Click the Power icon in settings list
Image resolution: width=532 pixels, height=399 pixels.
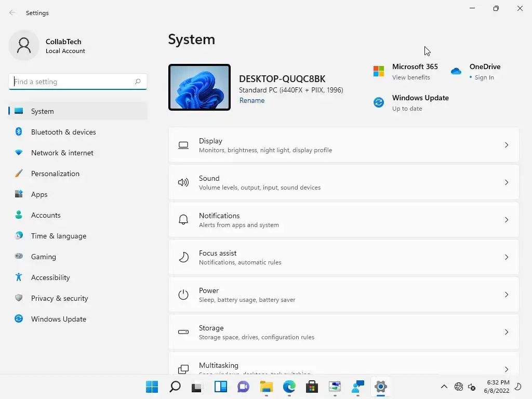pyautogui.click(x=183, y=295)
